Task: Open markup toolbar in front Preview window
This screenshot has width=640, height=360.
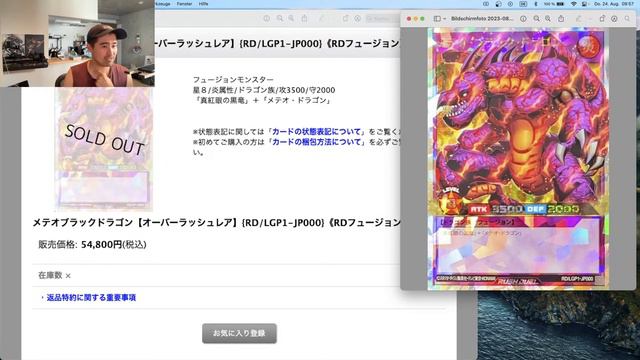Action: [614, 19]
